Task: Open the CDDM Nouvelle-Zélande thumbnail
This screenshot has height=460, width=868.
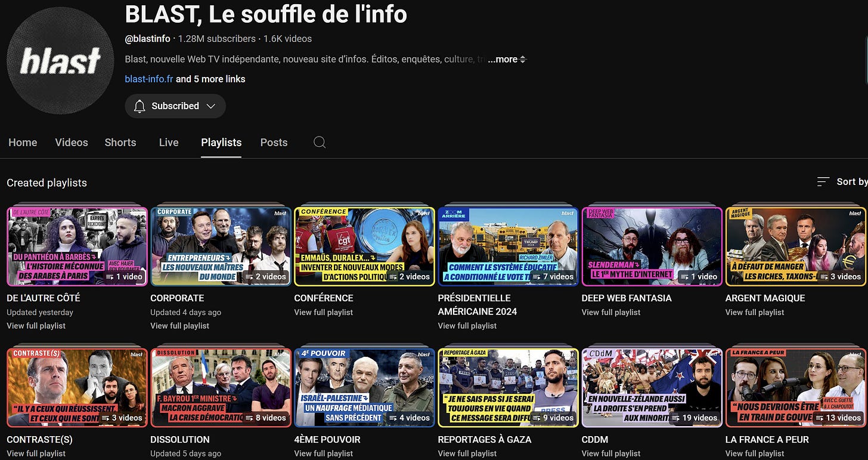Action: [652, 388]
